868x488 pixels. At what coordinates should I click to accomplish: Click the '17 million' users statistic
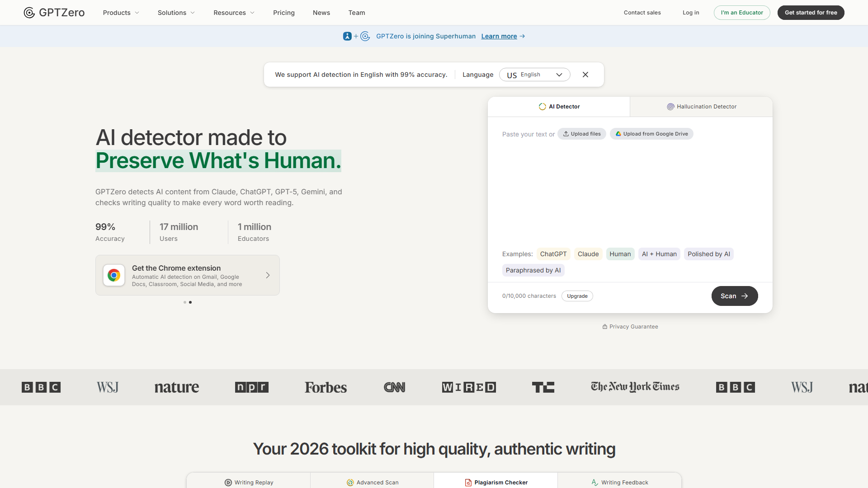click(179, 227)
